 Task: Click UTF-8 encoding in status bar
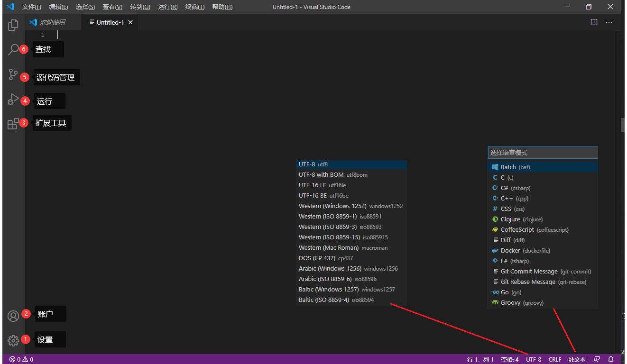tap(534, 359)
